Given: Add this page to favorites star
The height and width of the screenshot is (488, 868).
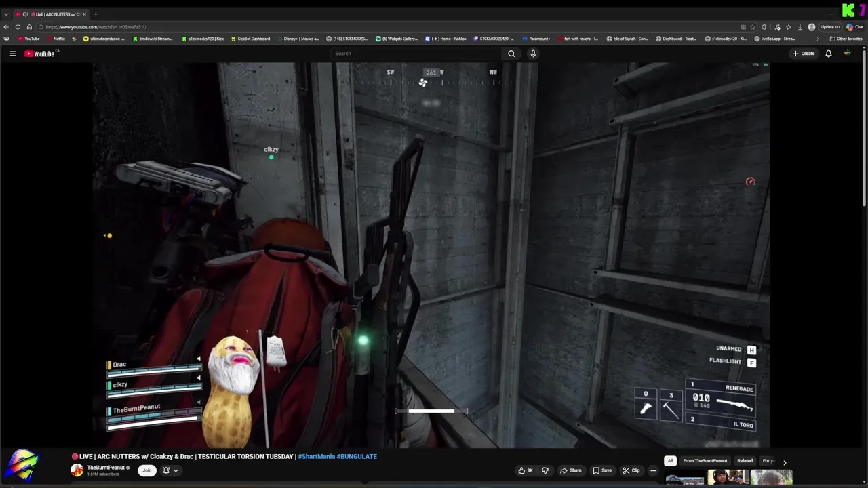Looking at the screenshot, I should 752,27.
